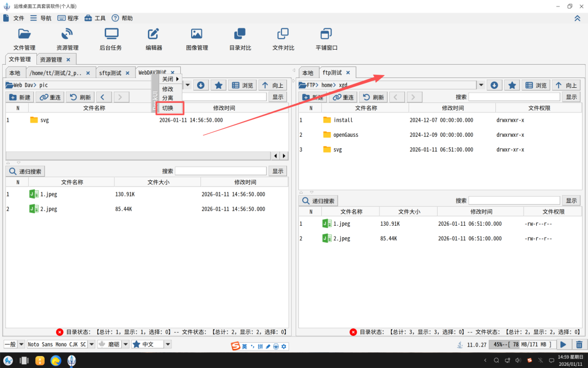The height and width of the screenshot is (368, 588).
Task: Open the 文件管理 toolbar icon
Action: pos(24,39)
